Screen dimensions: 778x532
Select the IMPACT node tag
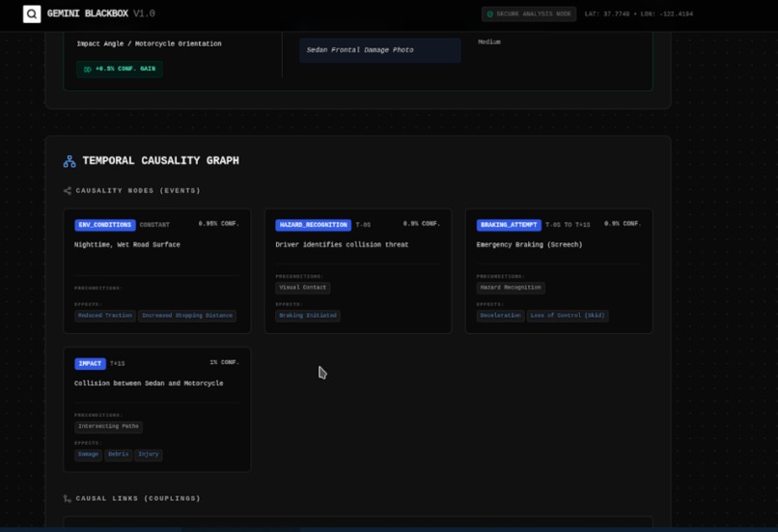[90, 364]
